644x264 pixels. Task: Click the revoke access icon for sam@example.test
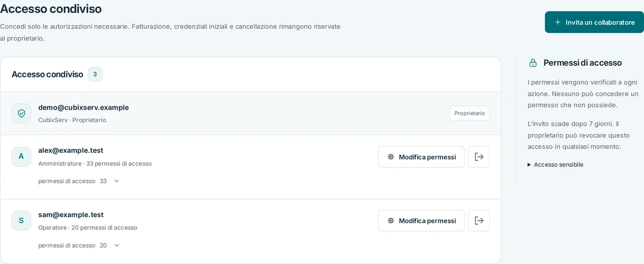479,221
